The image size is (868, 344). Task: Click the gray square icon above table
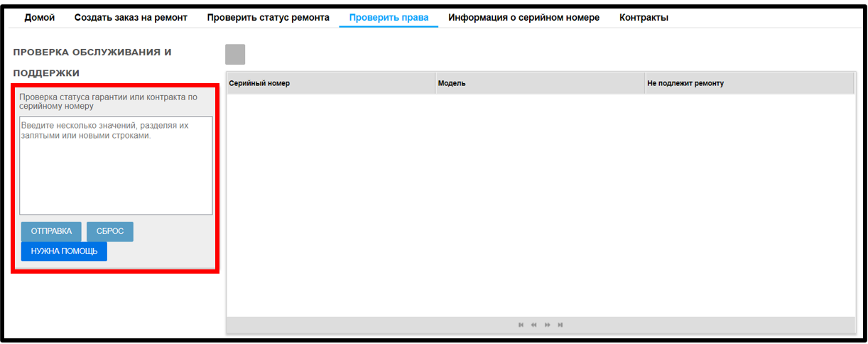coord(235,55)
